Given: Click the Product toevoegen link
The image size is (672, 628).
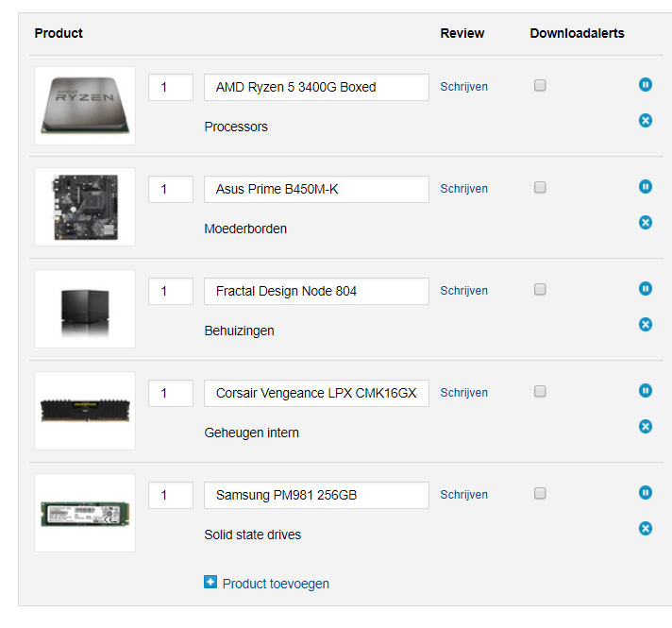Looking at the screenshot, I should [276, 584].
